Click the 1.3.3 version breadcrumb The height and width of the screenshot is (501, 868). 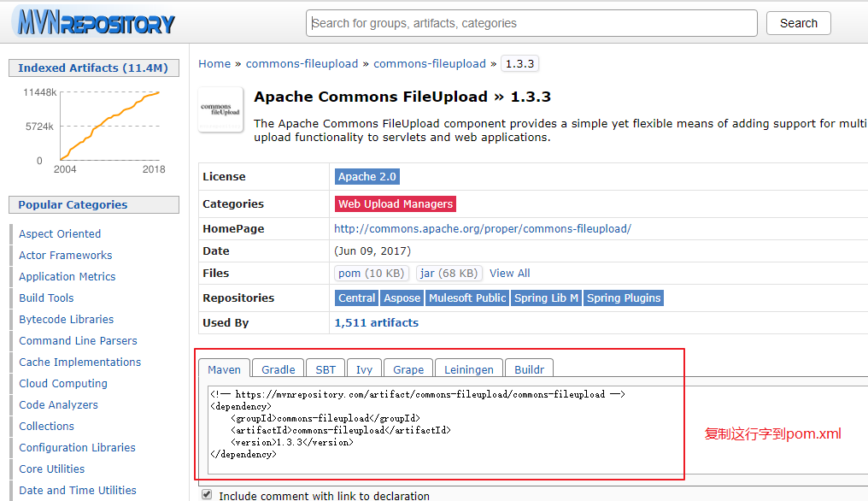click(x=519, y=64)
